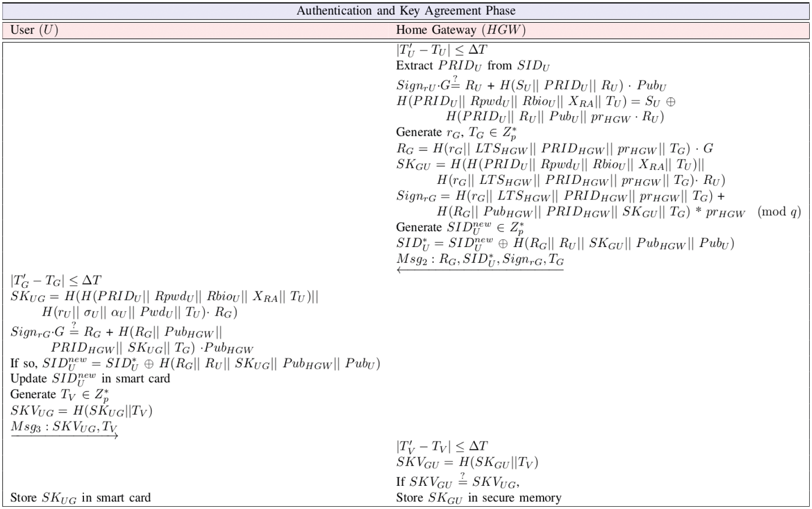
Task: Click the Msg2 message line text
Action: [480, 259]
